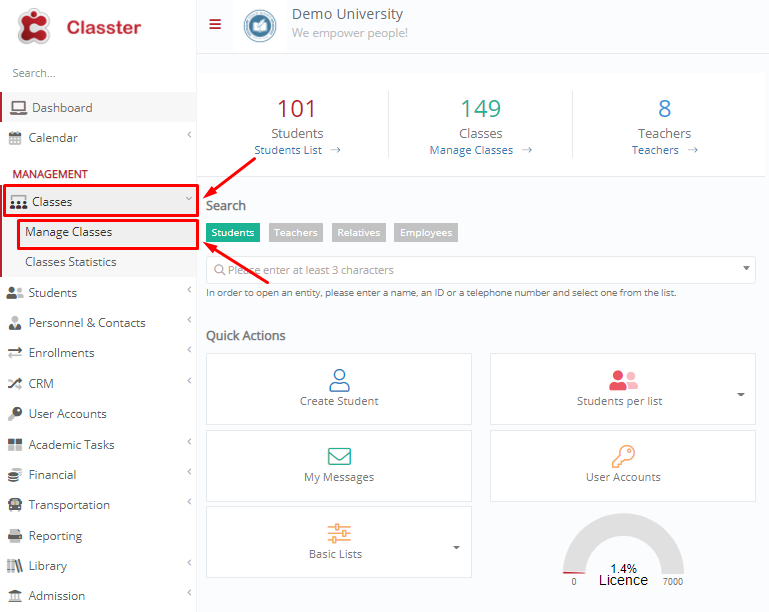This screenshot has height=612, width=769.
Task: Open the Dashboard menu item
Action: point(99,107)
